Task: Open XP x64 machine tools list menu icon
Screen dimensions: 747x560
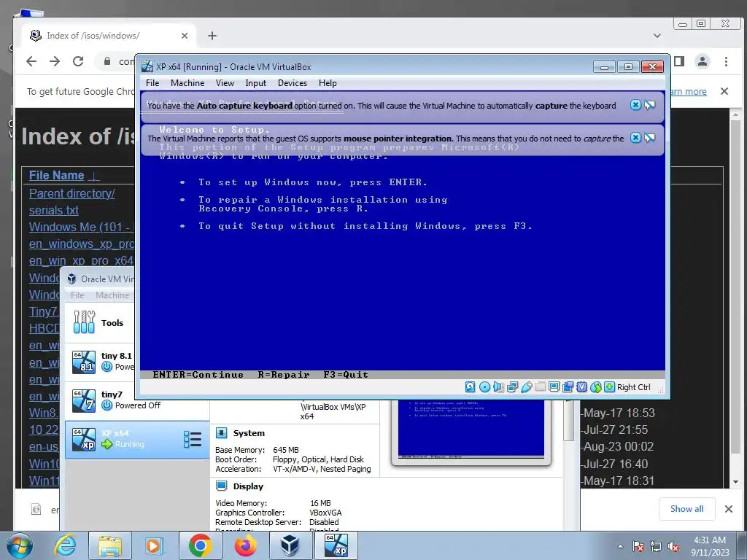Action: (x=193, y=439)
